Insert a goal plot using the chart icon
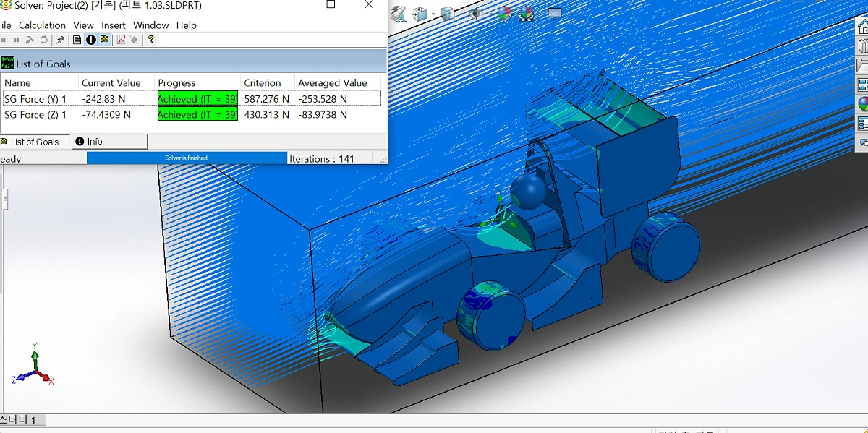868x433 pixels. pyautogui.click(x=121, y=40)
